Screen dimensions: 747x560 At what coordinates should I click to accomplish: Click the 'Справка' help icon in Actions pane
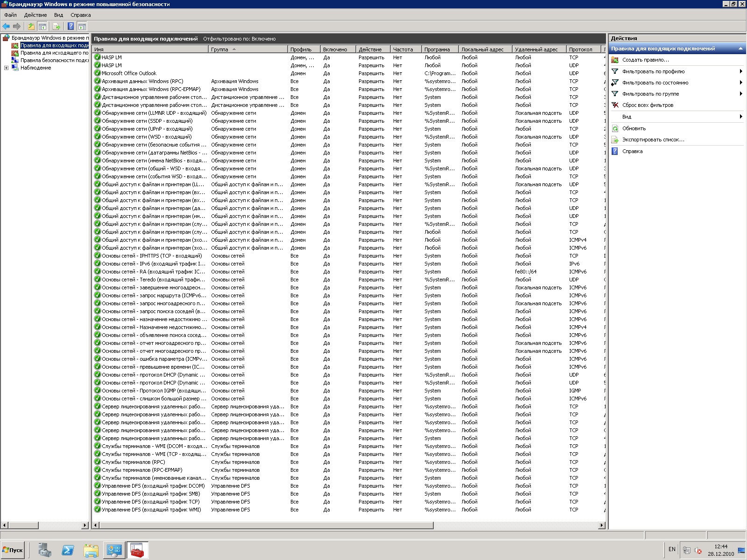615,151
